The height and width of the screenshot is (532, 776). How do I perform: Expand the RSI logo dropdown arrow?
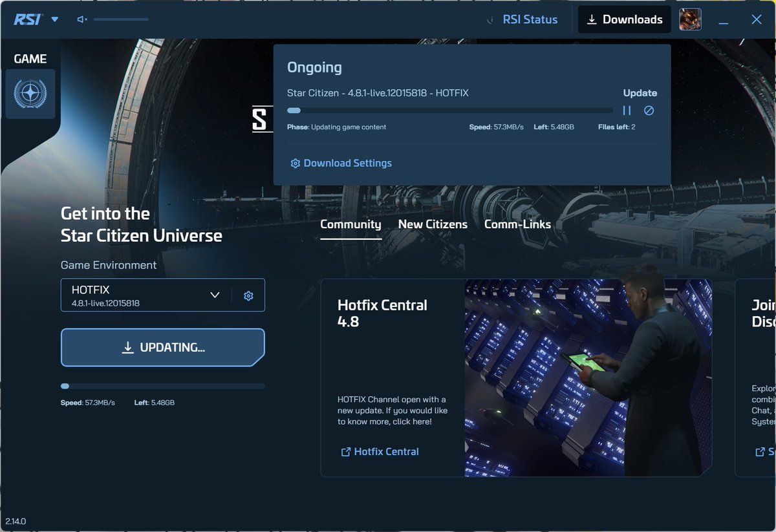click(x=55, y=19)
